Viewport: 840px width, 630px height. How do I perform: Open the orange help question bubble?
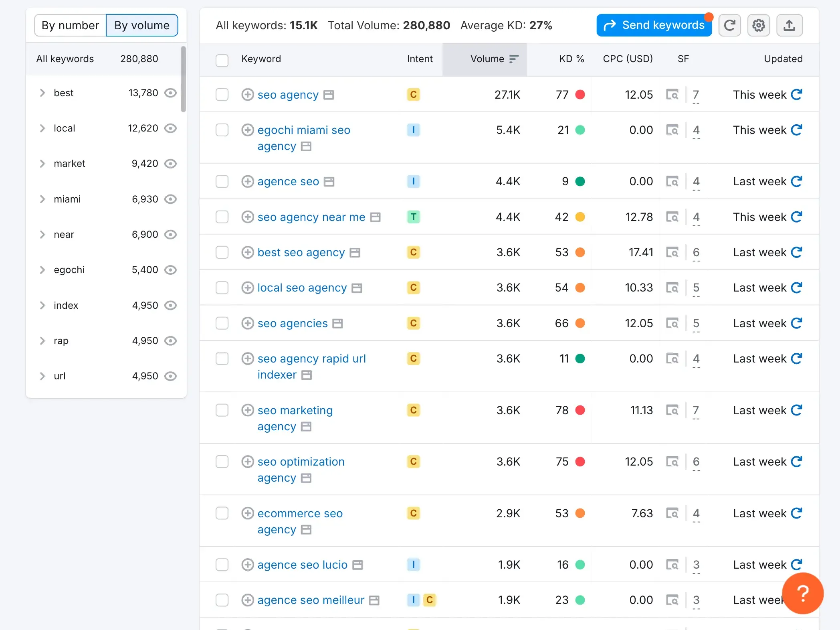coord(802,593)
